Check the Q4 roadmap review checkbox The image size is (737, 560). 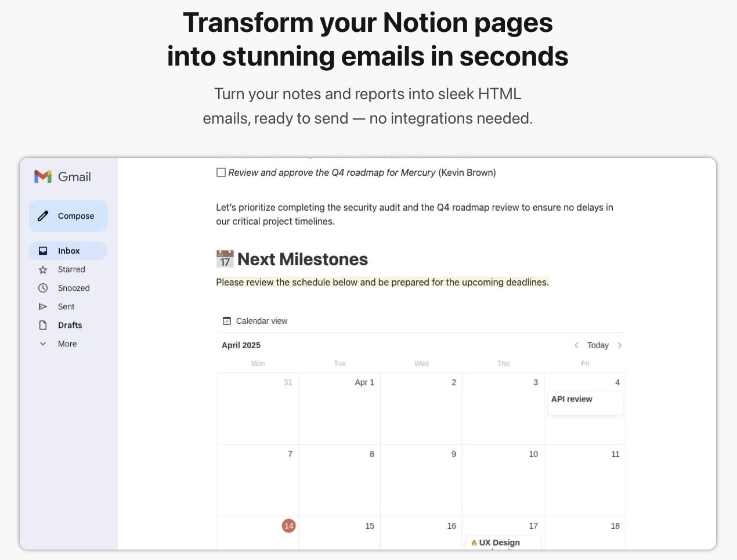[221, 172]
